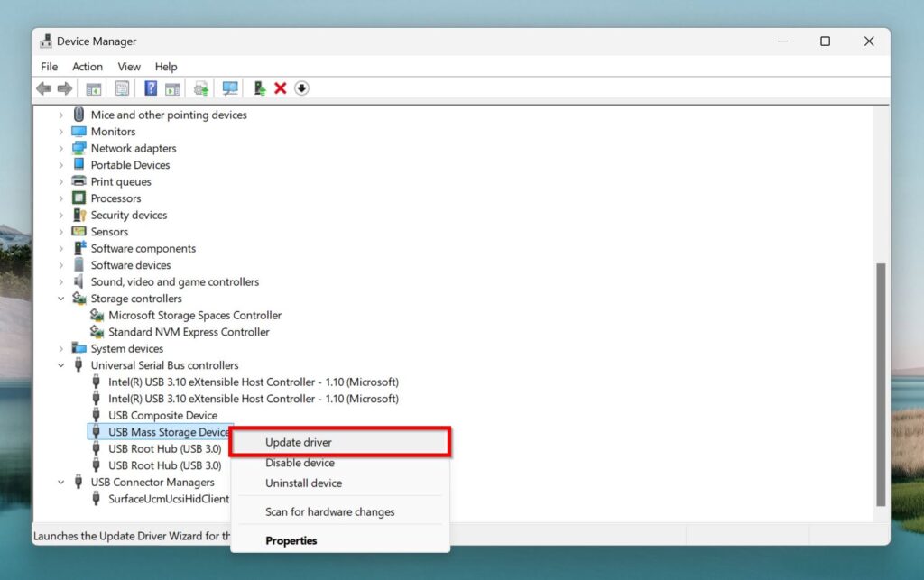This screenshot has width=924, height=580.
Task: Choose Update driver from context menu
Action: (x=299, y=442)
